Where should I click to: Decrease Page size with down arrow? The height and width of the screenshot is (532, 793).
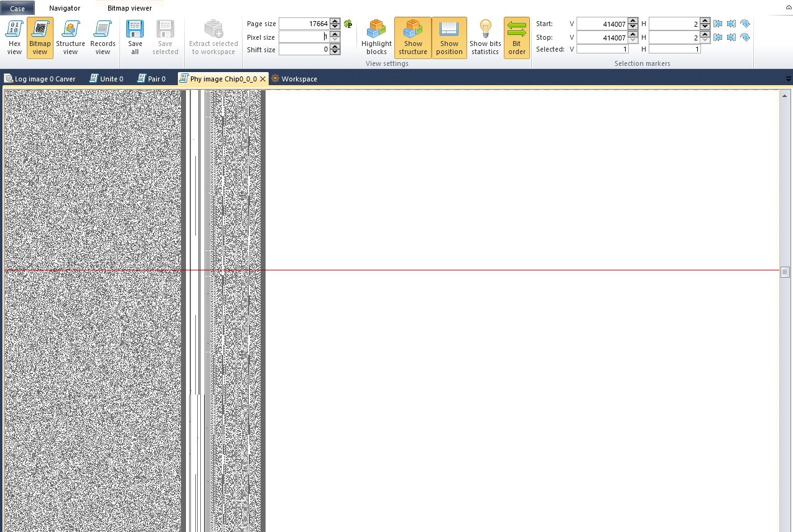335,27
